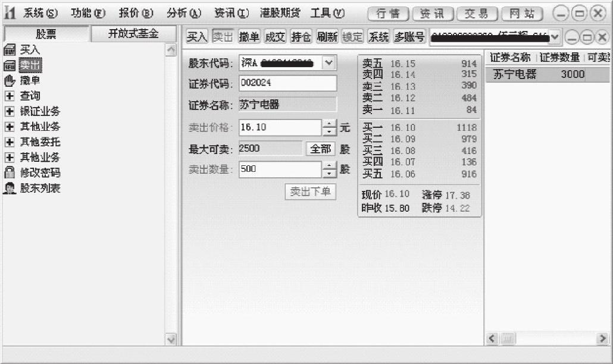The height and width of the screenshot is (364, 613).
Task: Click the 多账号 toolbar button
Action: point(409,37)
